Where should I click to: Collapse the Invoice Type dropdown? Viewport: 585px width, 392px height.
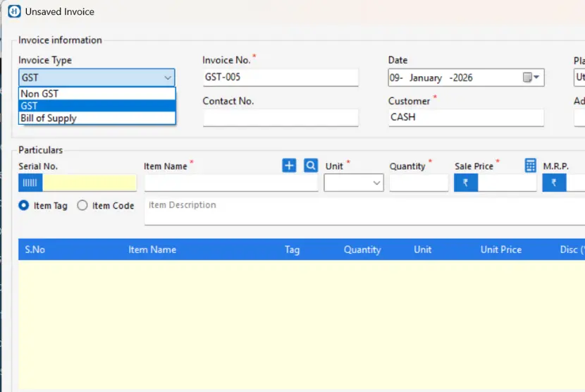click(167, 78)
